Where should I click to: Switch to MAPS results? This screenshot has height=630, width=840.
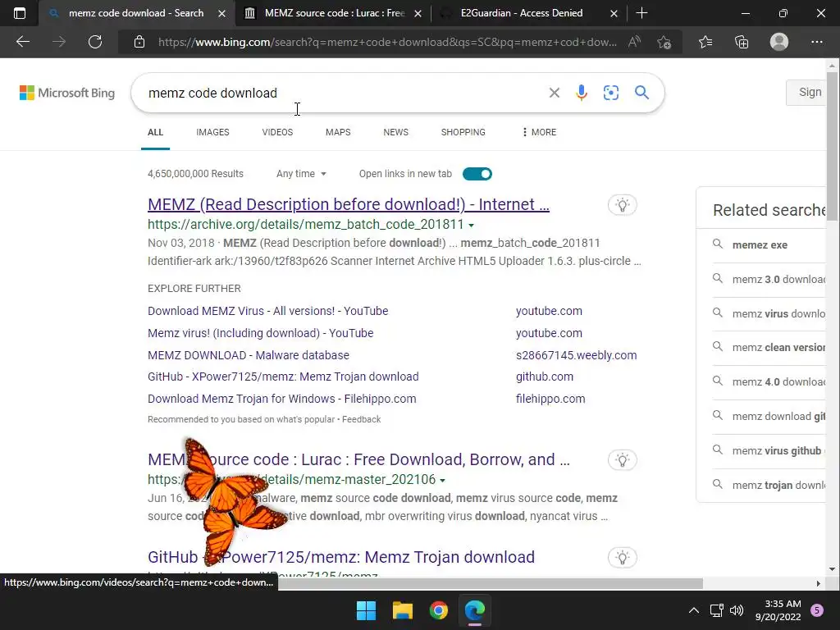pos(338,132)
